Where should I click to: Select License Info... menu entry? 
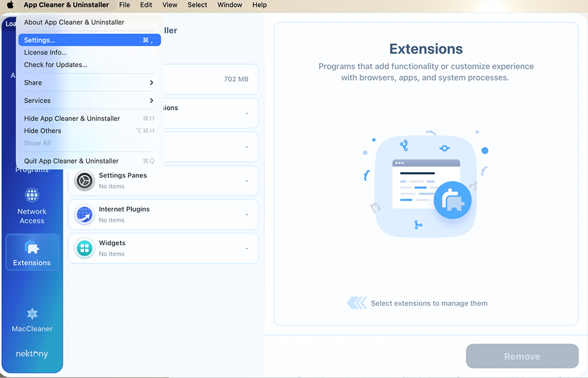[x=89, y=52]
